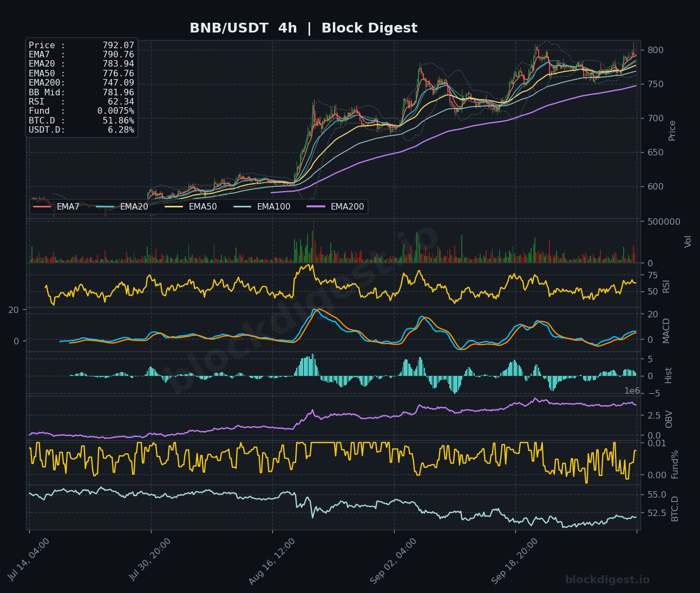This screenshot has width=700, height=593.
Task: Click the 75 tick on the RSI axis
Action: coord(653,276)
